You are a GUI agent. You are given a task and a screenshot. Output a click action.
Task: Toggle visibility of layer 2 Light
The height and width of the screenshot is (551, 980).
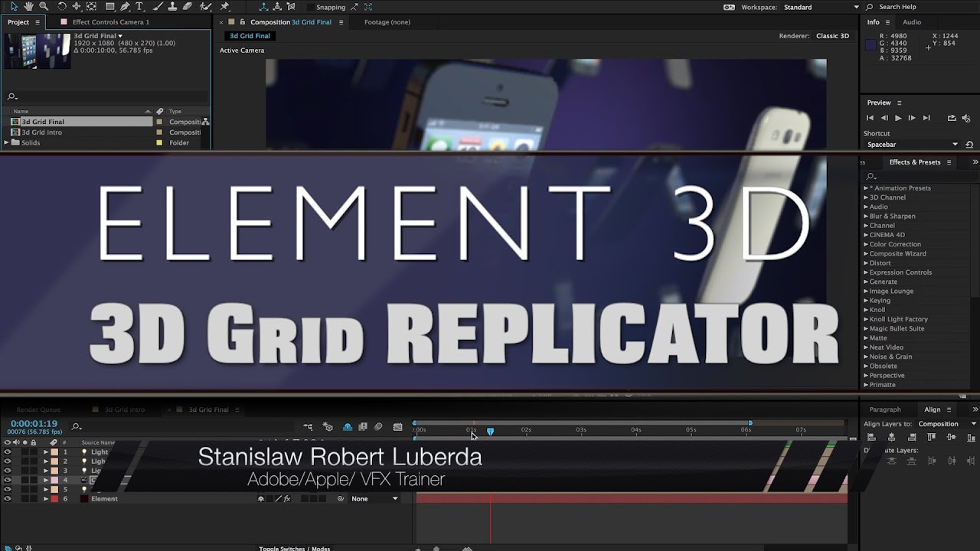coord(8,461)
